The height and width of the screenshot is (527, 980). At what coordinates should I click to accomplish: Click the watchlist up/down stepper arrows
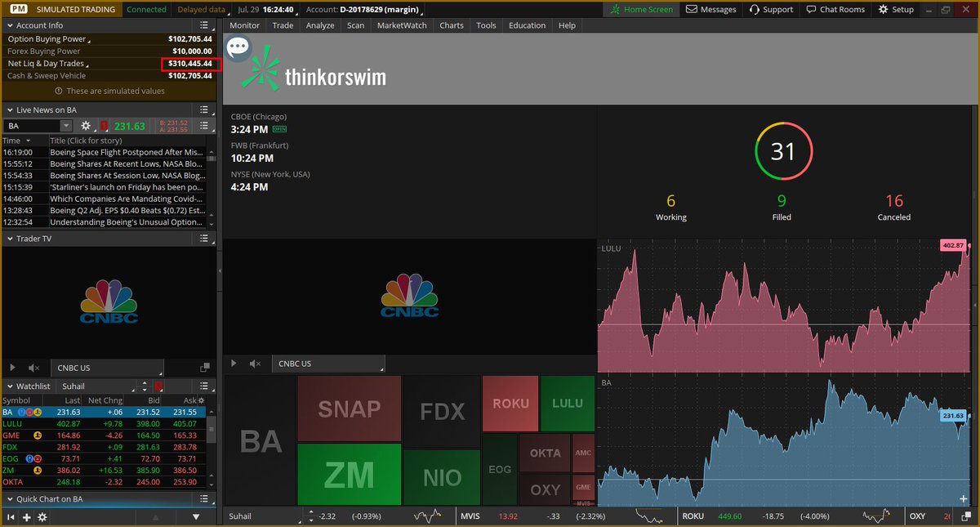144,386
